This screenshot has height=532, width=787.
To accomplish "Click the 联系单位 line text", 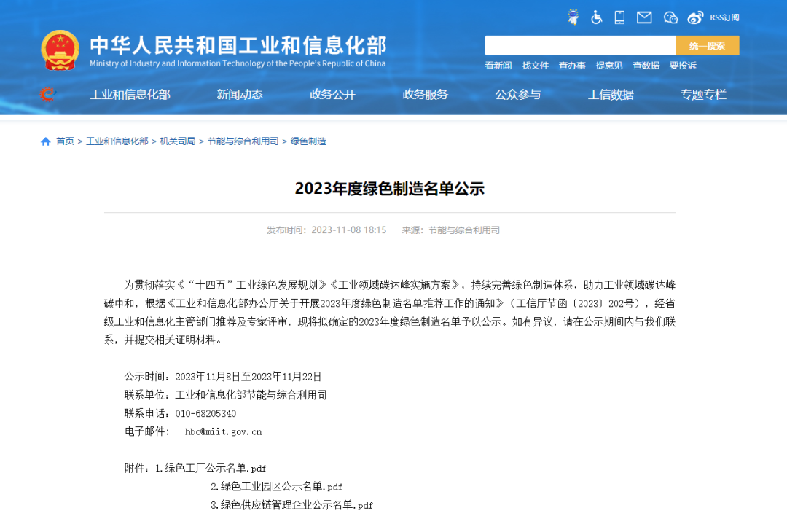I will [225, 395].
